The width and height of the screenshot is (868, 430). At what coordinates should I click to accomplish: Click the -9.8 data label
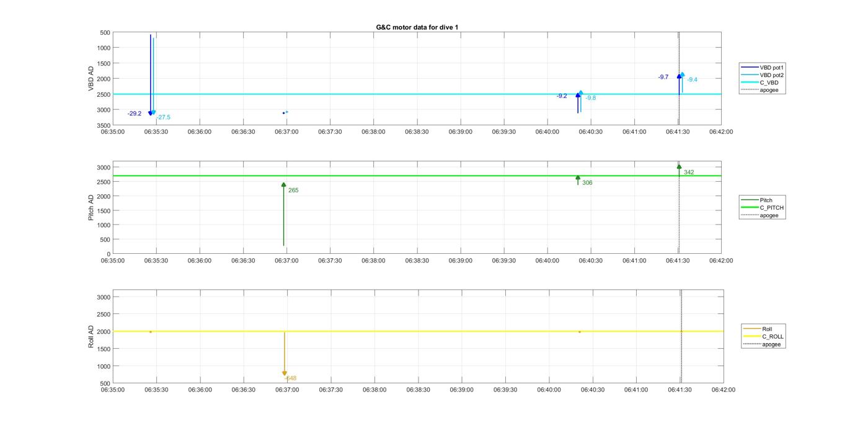pyautogui.click(x=591, y=98)
